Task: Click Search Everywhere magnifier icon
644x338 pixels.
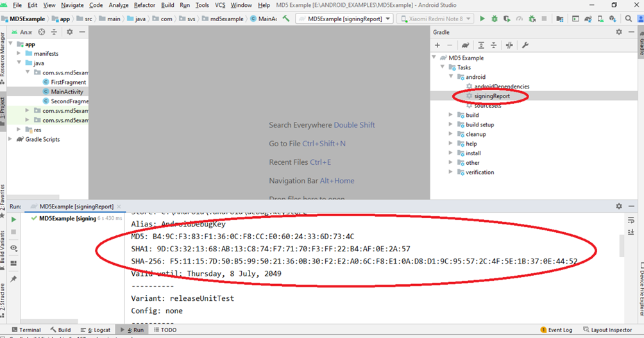Action: (x=629, y=19)
